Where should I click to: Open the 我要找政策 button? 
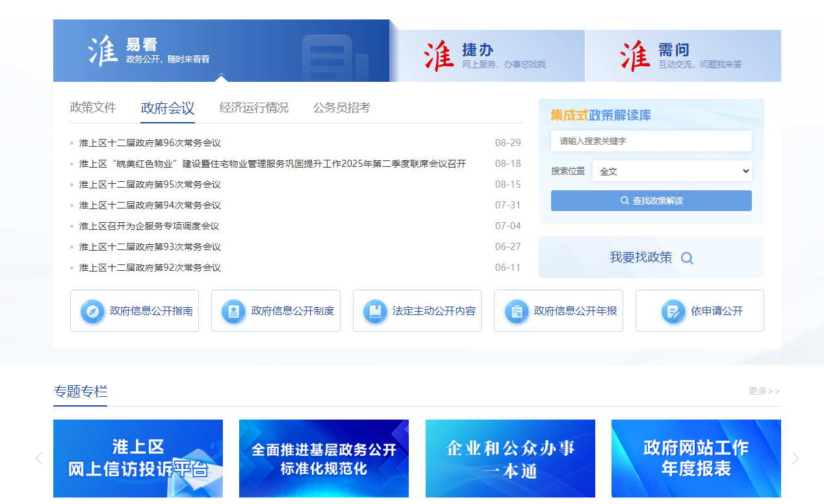coord(651,257)
